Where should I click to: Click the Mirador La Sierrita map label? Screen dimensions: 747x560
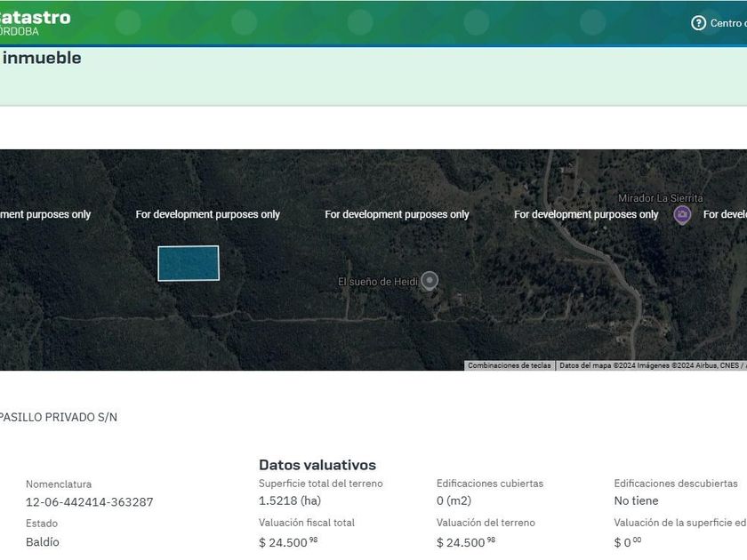[660, 198]
